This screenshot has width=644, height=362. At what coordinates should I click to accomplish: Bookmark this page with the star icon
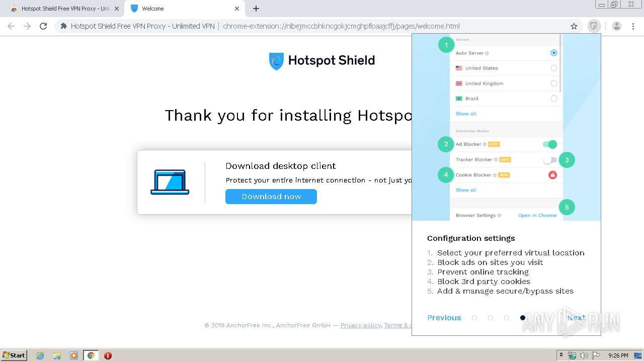coord(574,26)
